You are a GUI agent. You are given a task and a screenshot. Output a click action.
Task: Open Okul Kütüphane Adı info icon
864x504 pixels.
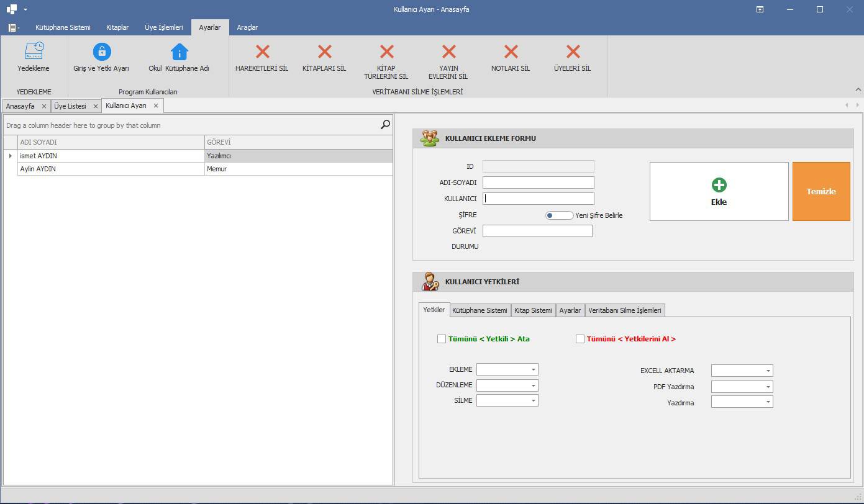coord(179,52)
